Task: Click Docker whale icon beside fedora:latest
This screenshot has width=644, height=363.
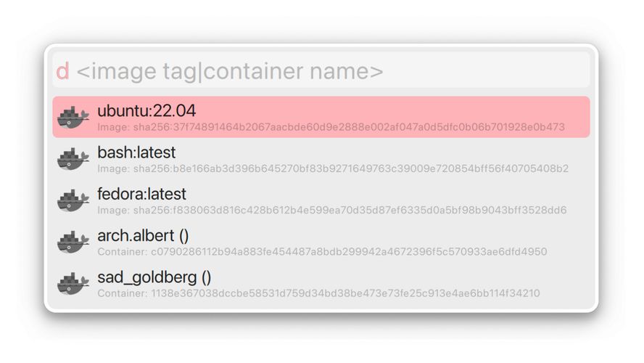Action: [x=73, y=201]
